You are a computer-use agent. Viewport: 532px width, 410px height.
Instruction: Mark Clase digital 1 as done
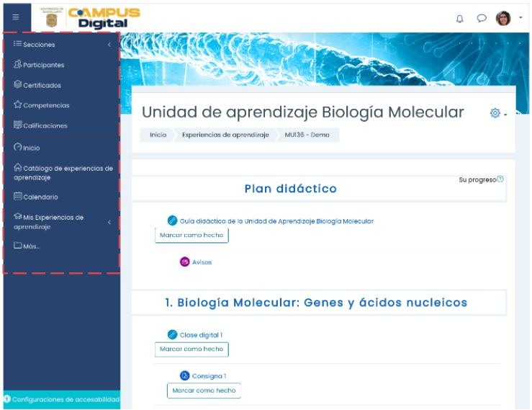click(x=191, y=349)
